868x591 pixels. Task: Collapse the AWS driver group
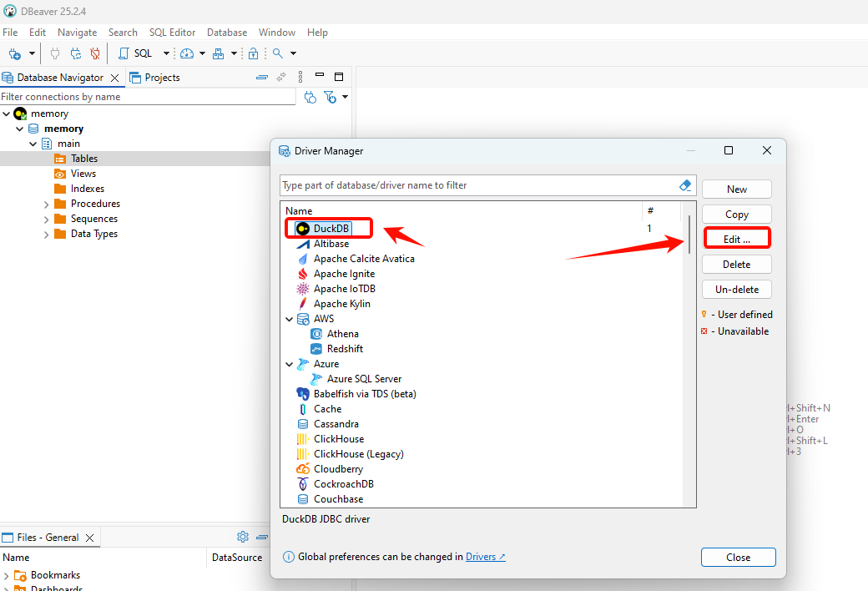coord(290,319)
